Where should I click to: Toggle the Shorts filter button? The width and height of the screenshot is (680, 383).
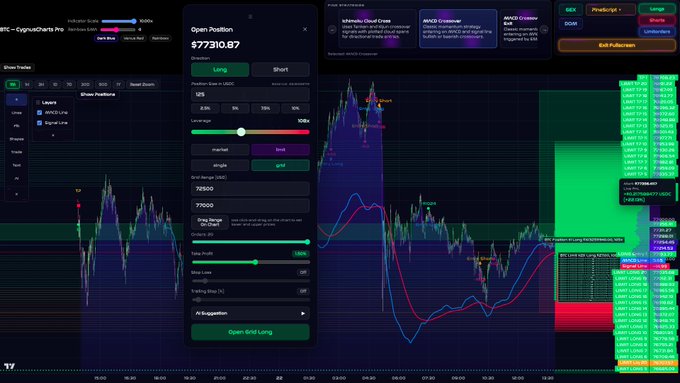tap(657, 20)
